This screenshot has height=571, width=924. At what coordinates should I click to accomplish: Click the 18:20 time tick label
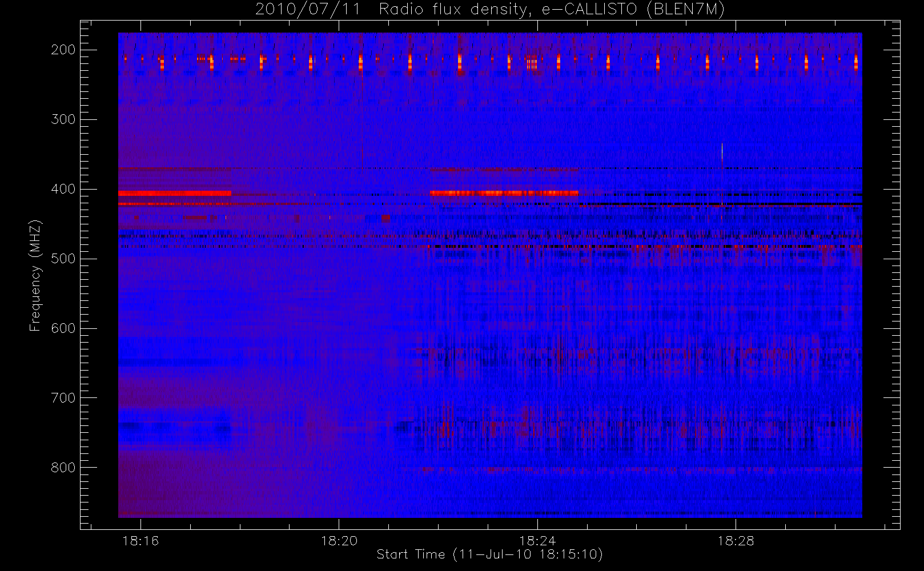pos(339,541)
